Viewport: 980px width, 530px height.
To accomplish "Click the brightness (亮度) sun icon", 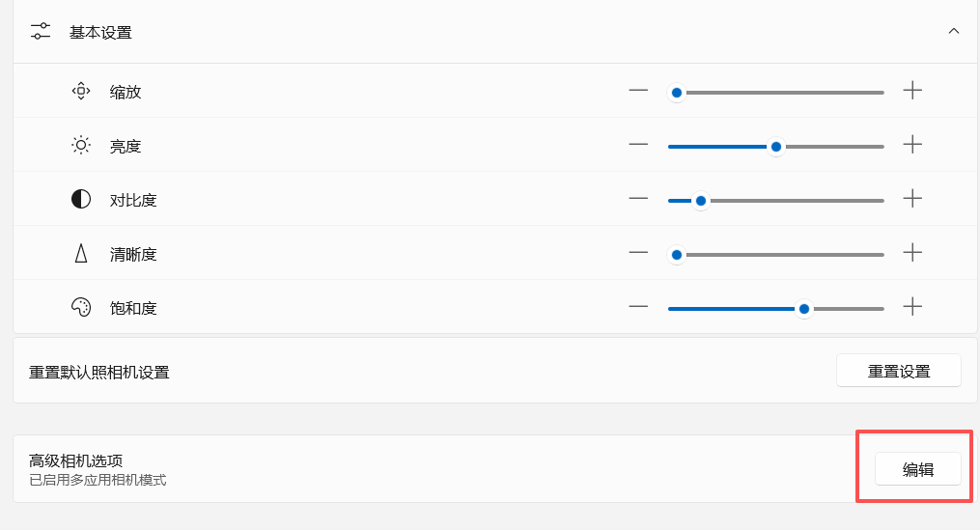I will [81, 146].
